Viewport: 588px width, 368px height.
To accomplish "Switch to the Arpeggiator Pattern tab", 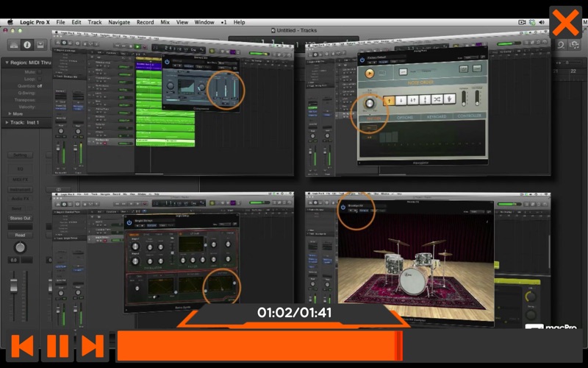I will coord(373,118).
